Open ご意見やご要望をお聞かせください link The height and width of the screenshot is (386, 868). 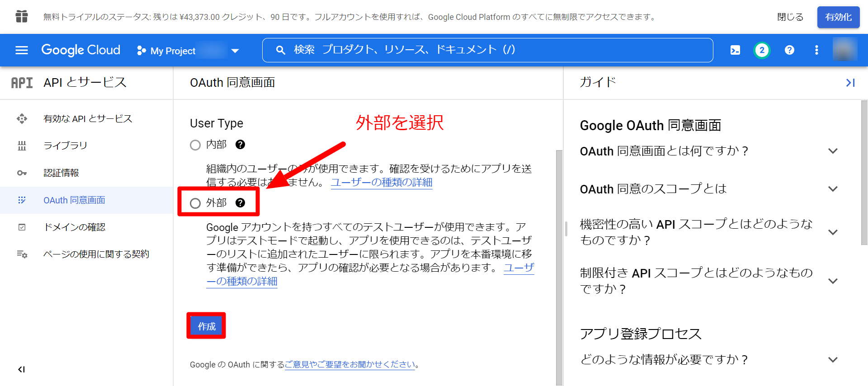350,365
